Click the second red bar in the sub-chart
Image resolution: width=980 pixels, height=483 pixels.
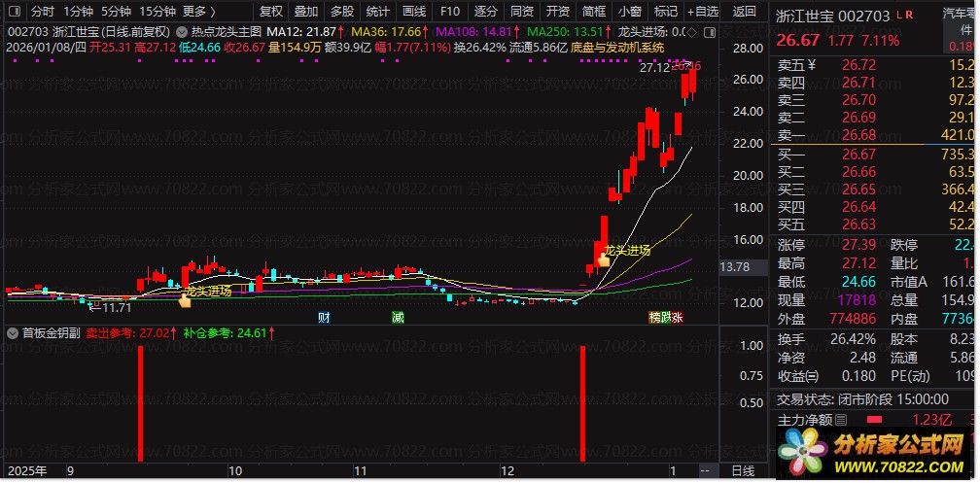582,403
